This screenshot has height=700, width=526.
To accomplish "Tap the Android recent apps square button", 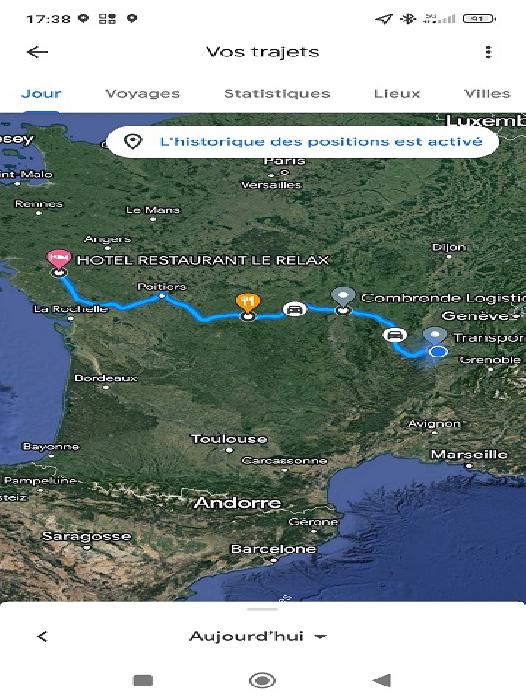I will pyautogui.click(x=143, y=680).
